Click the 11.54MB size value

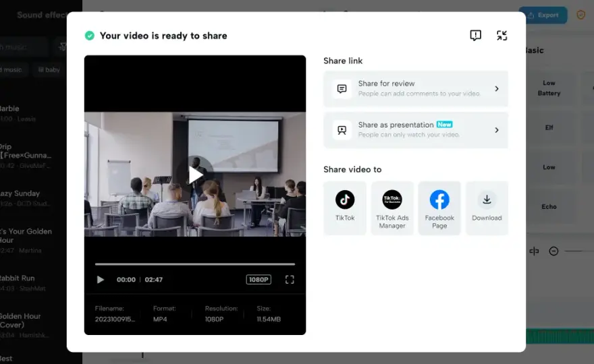[269, 320]
